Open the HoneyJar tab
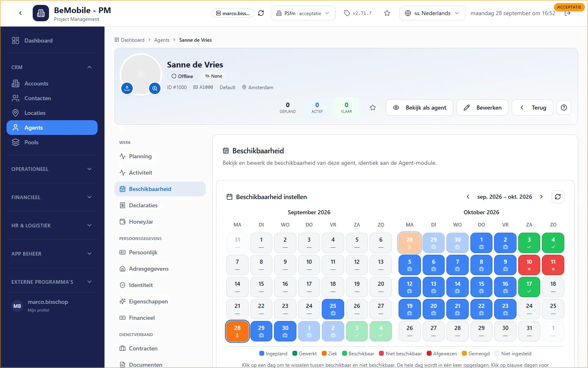Image resolution: width=588 pixels, height=368 pixels. (160, 222)
